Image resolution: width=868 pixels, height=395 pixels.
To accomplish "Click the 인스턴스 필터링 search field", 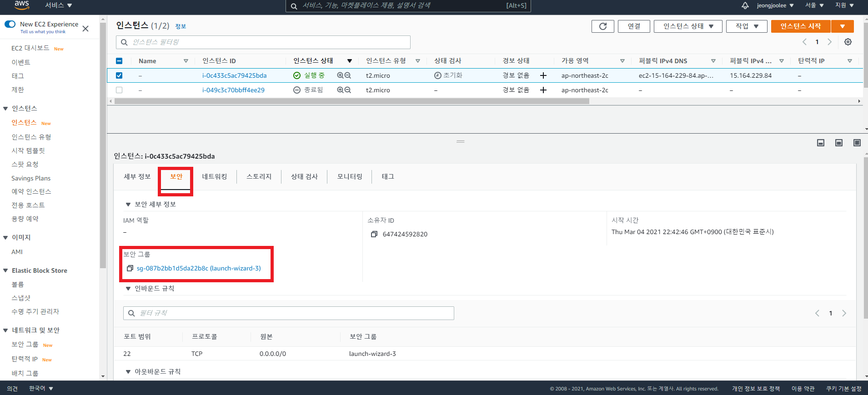I will (263, 42).
